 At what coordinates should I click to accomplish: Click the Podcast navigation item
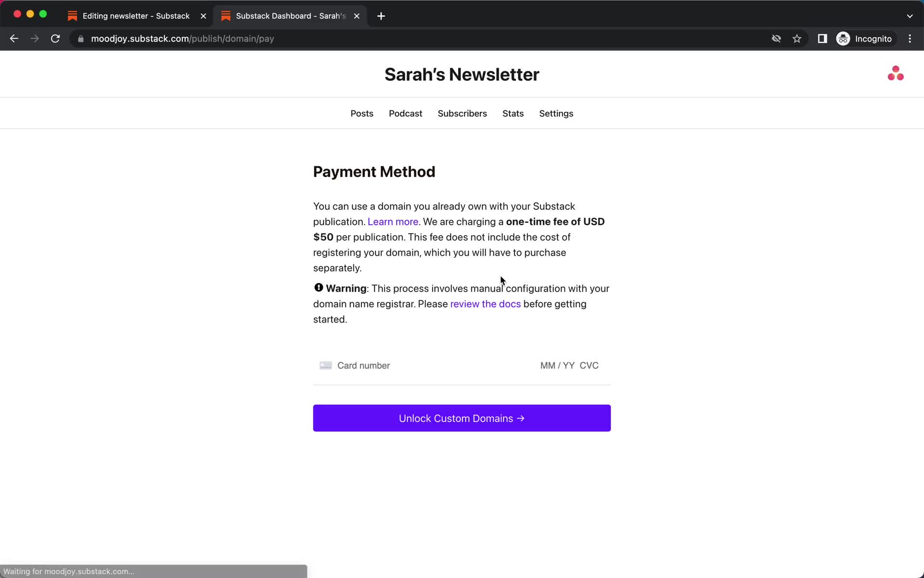pyautogui.click(x=406, y=113)
